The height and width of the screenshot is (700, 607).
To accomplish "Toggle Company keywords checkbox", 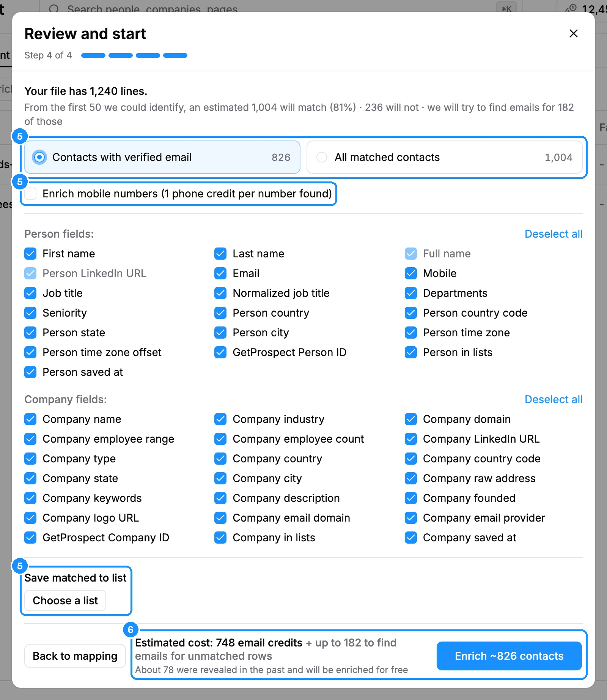I will [30, 498].
